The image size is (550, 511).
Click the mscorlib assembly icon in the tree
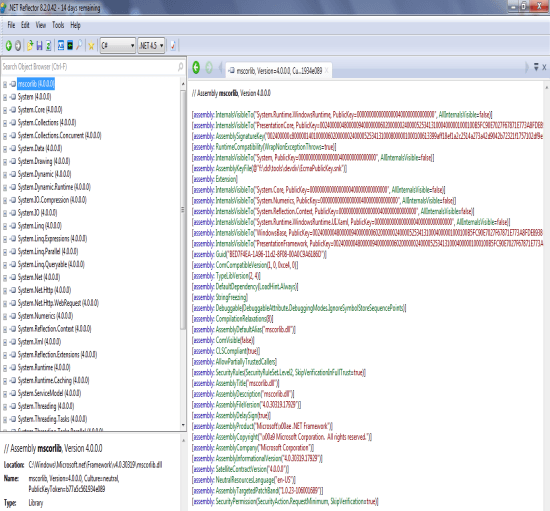(13, 84)
